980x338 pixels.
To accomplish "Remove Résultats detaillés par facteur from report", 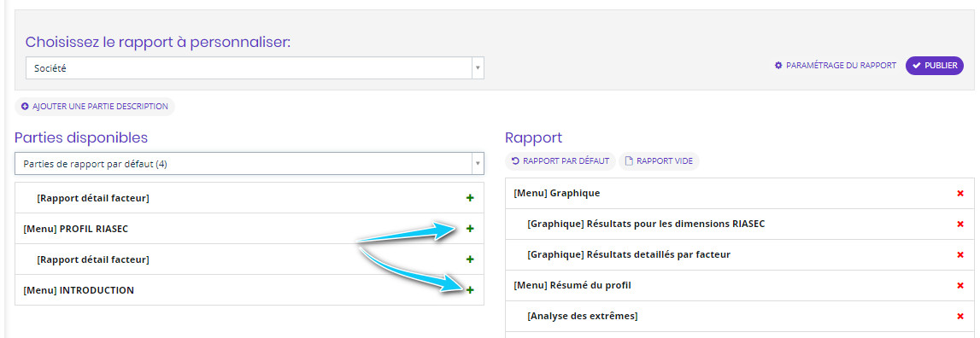I will pyautogui.click(x=960, y=255).
